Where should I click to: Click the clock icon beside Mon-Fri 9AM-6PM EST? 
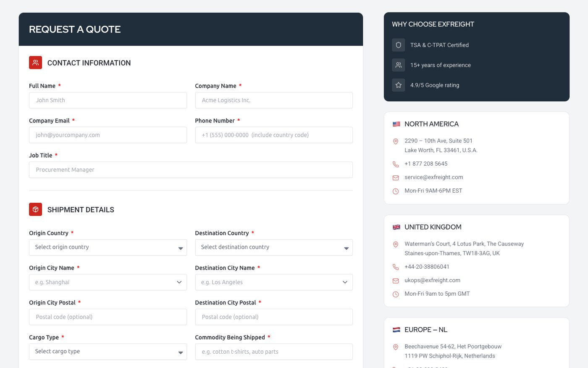pos(395,191)
